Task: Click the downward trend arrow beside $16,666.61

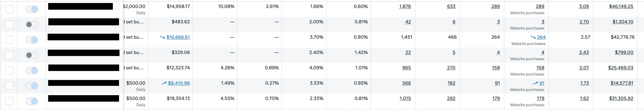Action: pyautogui.click(x=162, y=37)
